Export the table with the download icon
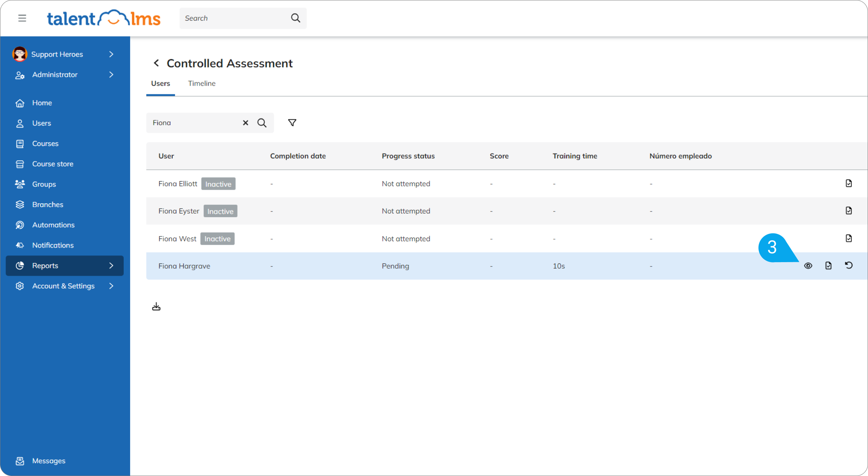The width and height of the screenshot is (868, 476). [x=156, y=307]
